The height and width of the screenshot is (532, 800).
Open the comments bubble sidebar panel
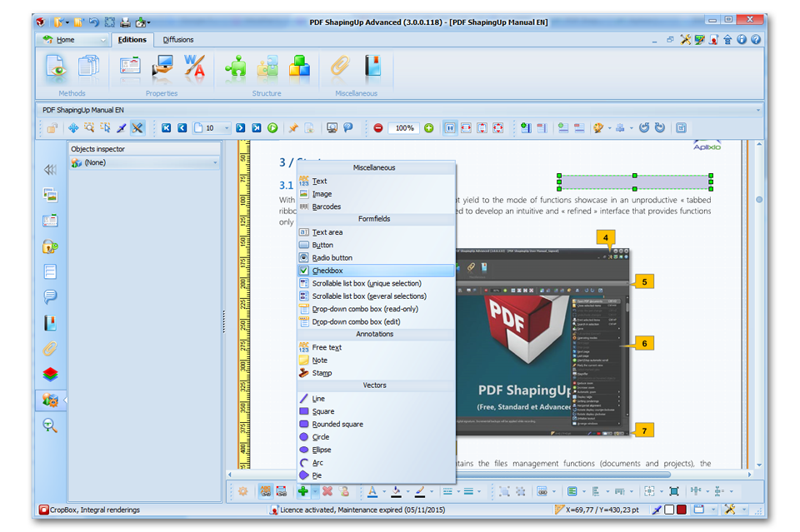click(50, 296)
